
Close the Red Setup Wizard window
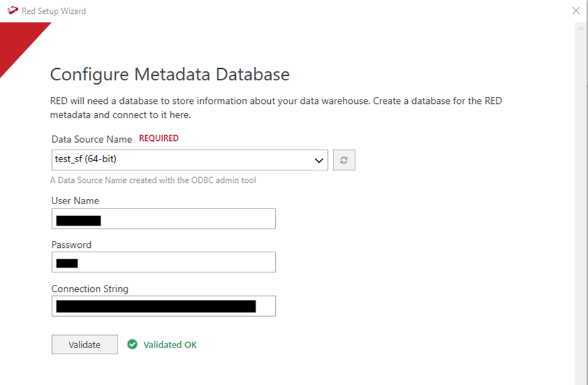point(576,11)
